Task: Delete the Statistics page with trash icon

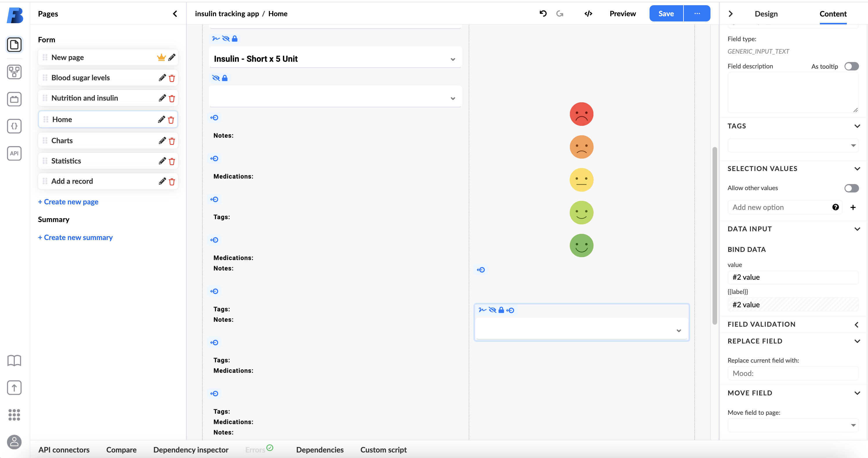Action: point(172,161)
